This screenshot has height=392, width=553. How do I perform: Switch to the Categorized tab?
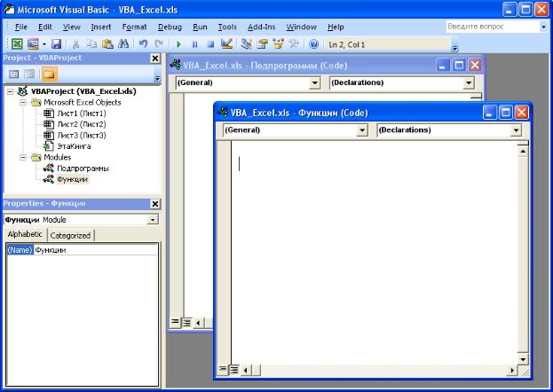point(70,236)
